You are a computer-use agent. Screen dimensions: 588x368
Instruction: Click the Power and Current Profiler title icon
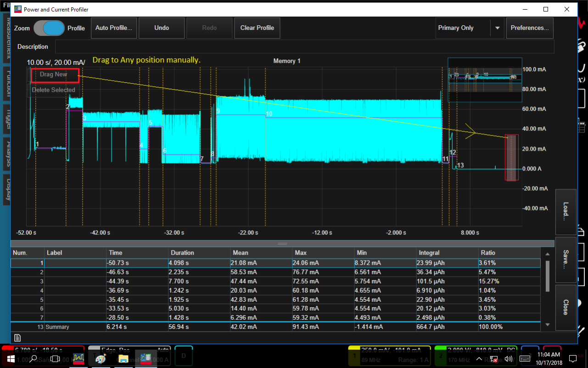(18, 9)
